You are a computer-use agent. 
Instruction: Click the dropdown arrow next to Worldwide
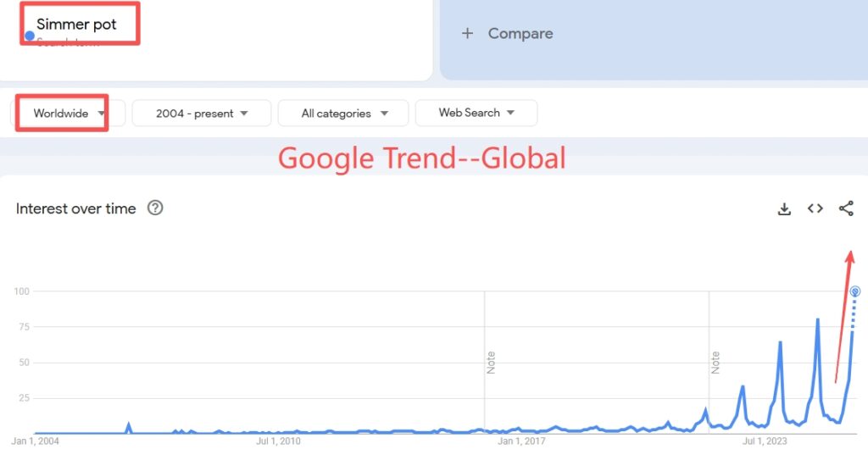pyautogui.click(x=102, y=113)
